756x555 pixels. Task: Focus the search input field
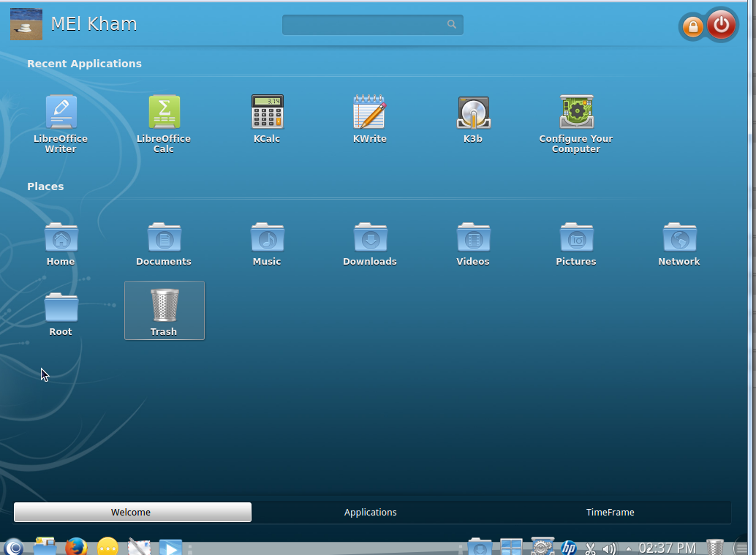click(373, 25)
